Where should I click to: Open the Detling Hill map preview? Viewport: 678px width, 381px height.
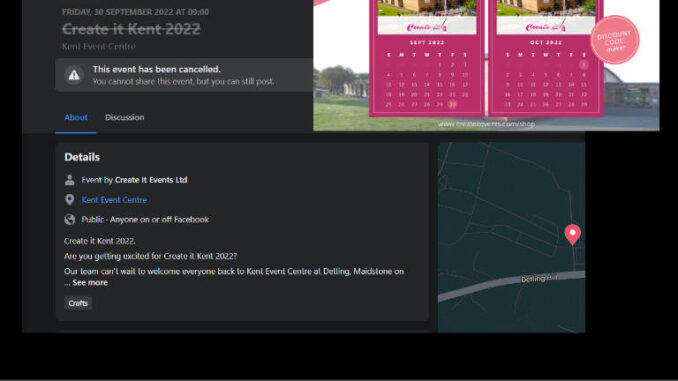pyautogui.click(x=511, y=237)
